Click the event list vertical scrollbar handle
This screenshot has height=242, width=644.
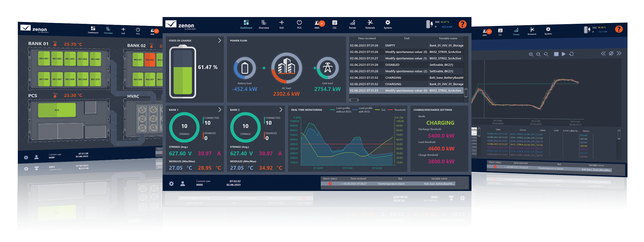tap(466, 93)
